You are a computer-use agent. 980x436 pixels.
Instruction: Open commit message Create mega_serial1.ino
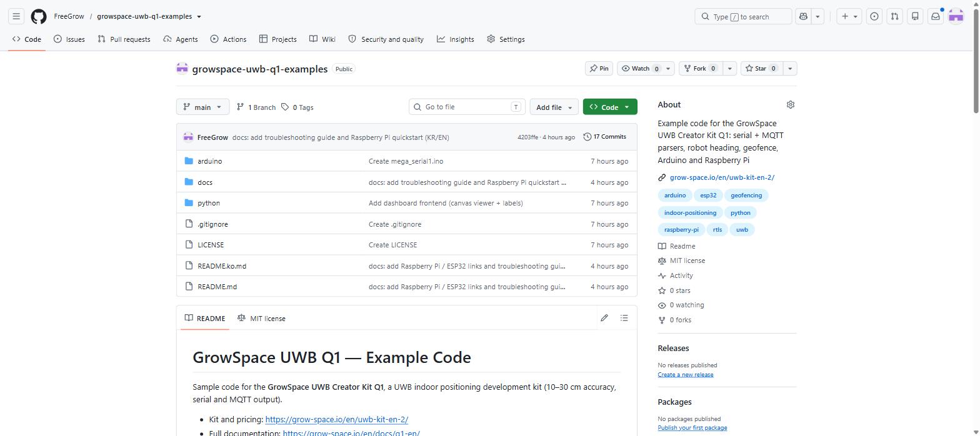[406, 161]
